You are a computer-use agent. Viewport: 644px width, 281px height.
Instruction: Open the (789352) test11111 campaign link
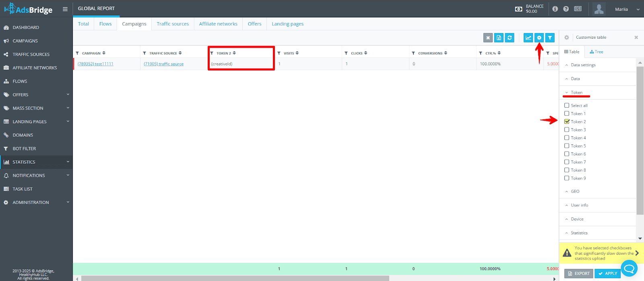click(95, 64)
